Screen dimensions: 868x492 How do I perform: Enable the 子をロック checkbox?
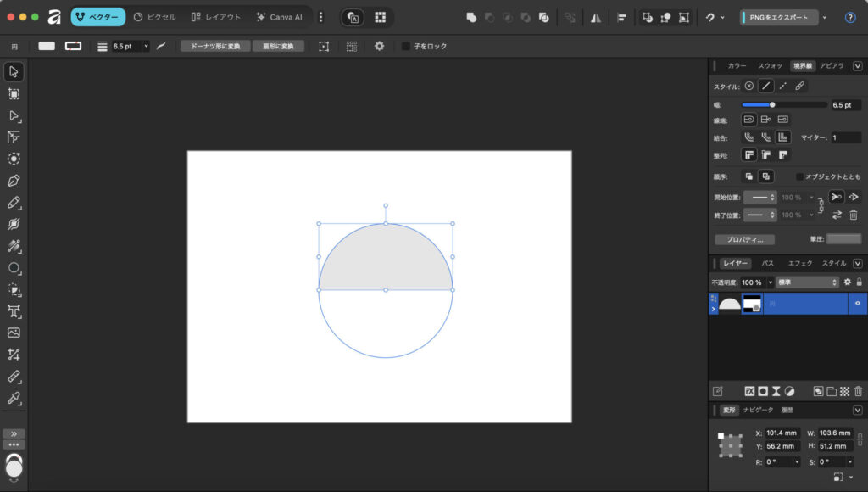[x=406, y=46]
